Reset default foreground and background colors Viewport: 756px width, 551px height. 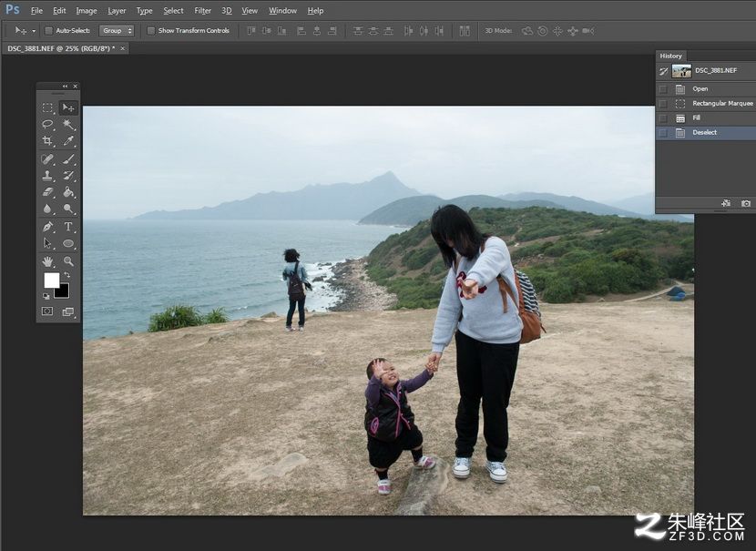[46, 297]
